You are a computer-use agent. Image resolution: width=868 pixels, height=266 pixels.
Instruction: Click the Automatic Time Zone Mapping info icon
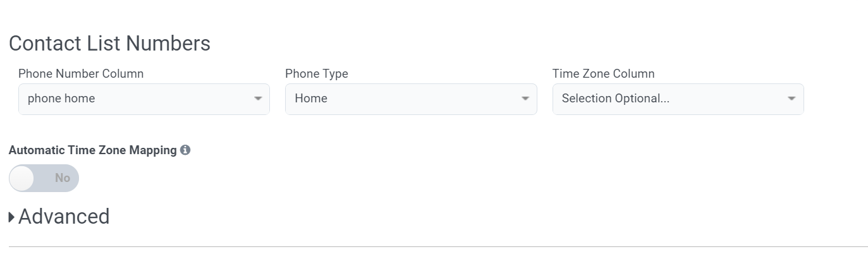click(x=185, y=150)
